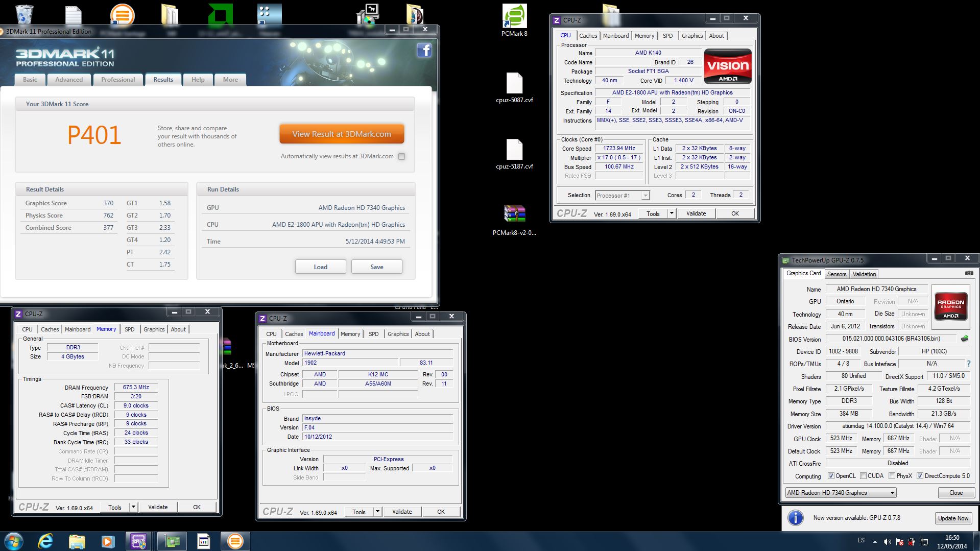Click the Core Speed value 1723.94 MHz
The width and height of the screenshot is (980, 551).
tap(619, 148)
